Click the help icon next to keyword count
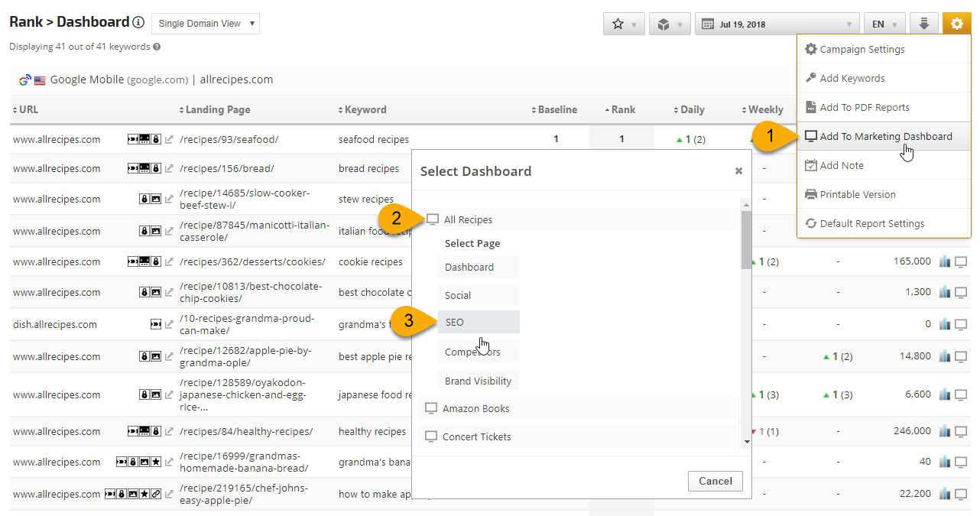 [157, 47]
